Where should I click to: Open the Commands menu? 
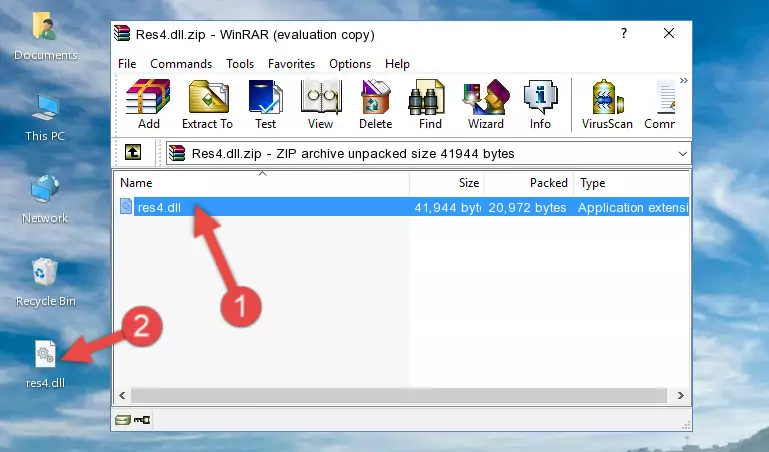pos(181,64)
